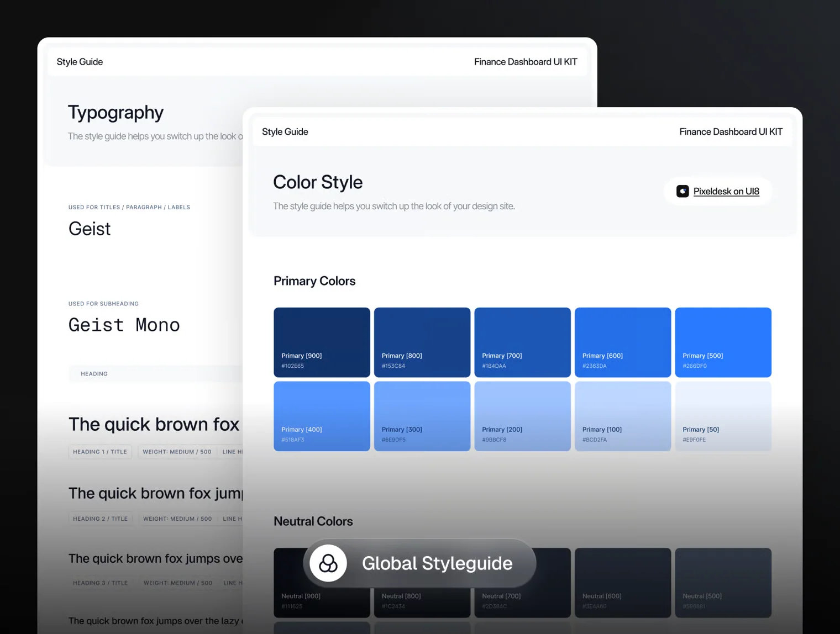Image resolution: width=840 pixels, height=634 pixels.
Task: Click the HEADING label bar
Action: 155,374
